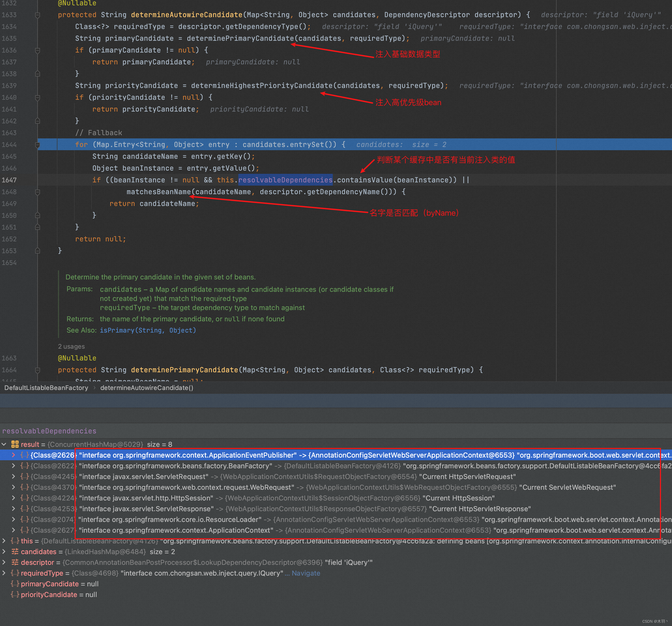Click 'return candidateName;' on line 1649

(155, 204)
